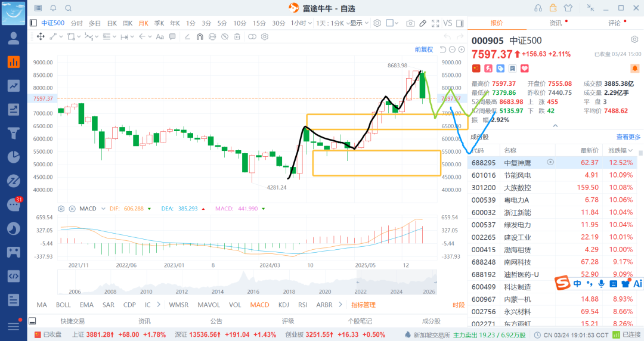Open blue tag label icon

pyautogui.click(x=500, y=68)
